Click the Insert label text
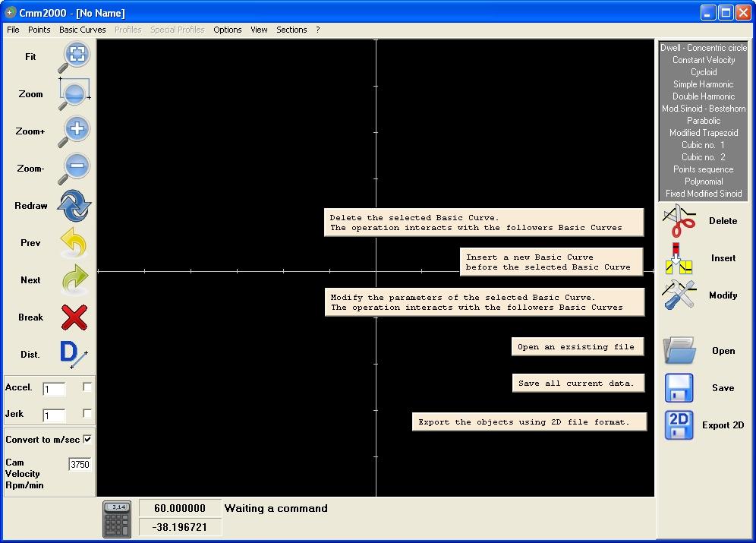The image size is (756, 543). pyautogui.click(x=723, y=258)
